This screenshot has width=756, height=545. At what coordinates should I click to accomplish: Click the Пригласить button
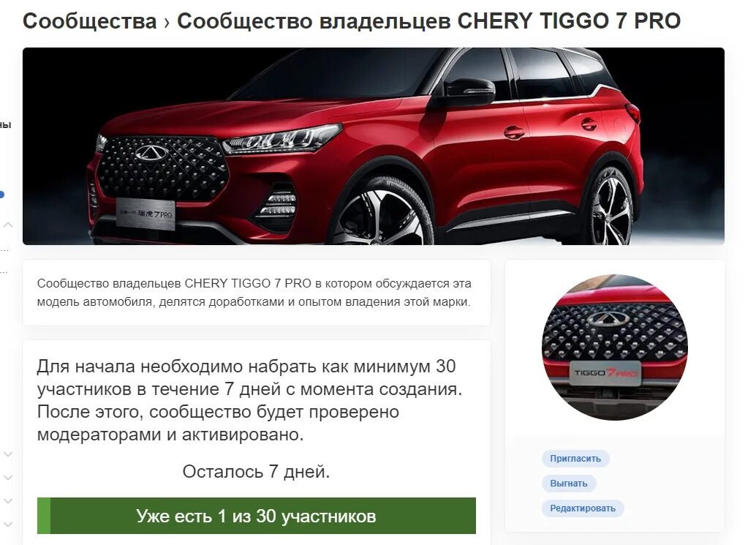pos(575,458)
